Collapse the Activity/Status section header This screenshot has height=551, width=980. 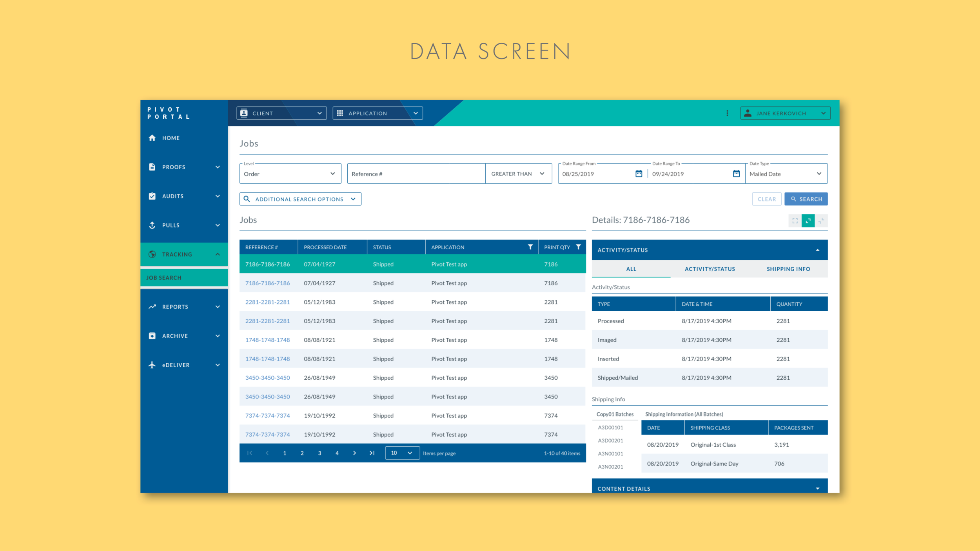(x=817, y=250)
